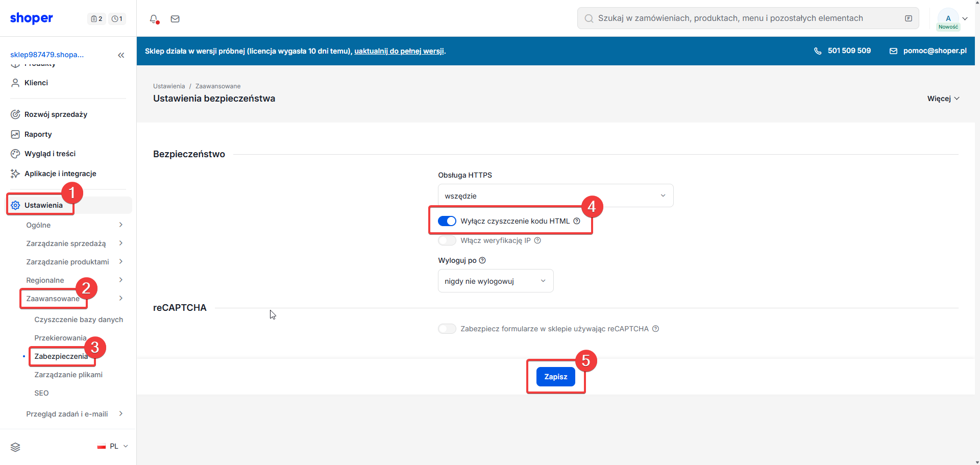Screen dimensions: 980x465
Task: Toggle the reCAPTCHA form protection switch
Action: tap(447, 329)
